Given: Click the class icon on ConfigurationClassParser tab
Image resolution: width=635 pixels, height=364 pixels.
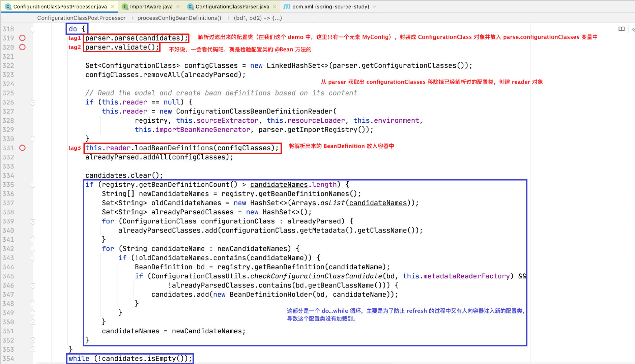Looking at the screenshot, I should (190, 6).
